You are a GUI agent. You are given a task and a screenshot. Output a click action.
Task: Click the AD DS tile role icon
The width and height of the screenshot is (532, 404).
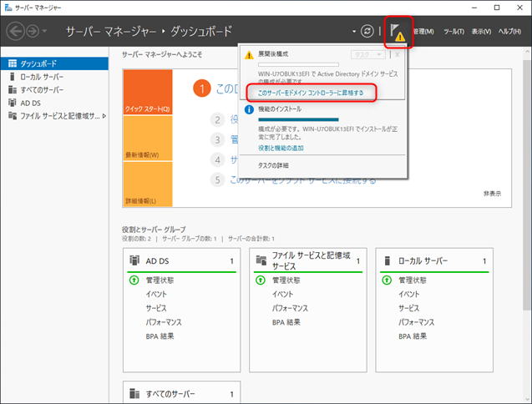click(134, 260)
